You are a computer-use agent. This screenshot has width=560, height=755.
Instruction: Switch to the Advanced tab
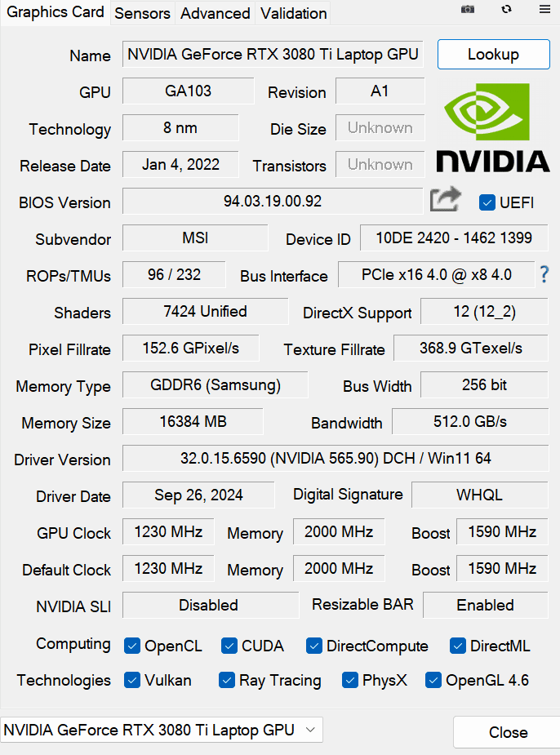216,13
